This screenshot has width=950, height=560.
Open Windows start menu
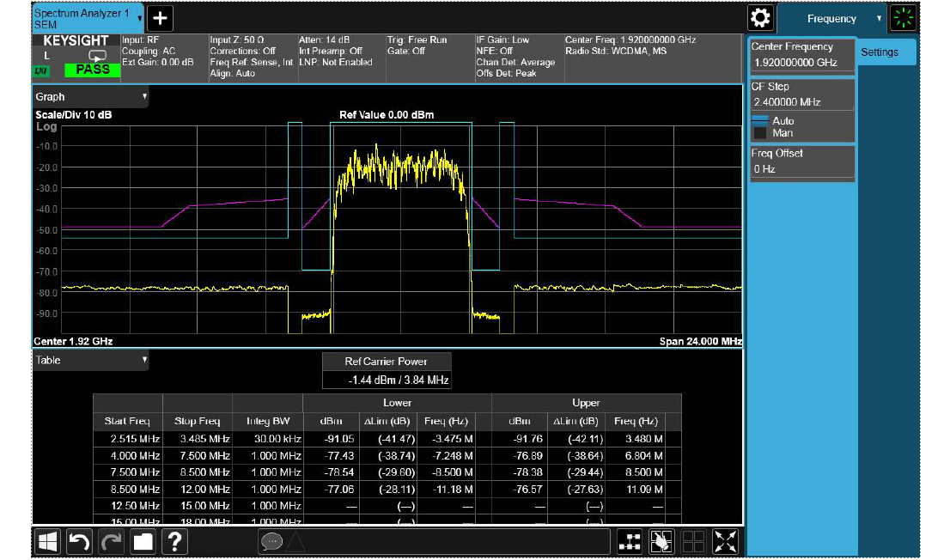pyautogui.click(x=48, y=541)
